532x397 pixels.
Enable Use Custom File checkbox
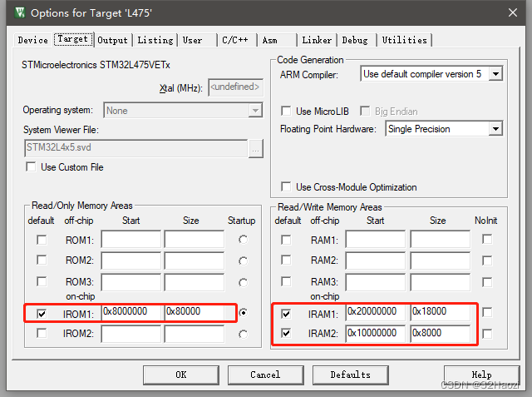[32, 167]
